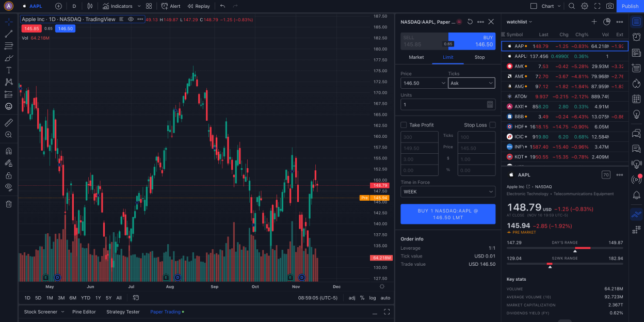This screenshot has height=322, width=644.
Task: Click the magnet mode icon
Action: coord(9,151)
